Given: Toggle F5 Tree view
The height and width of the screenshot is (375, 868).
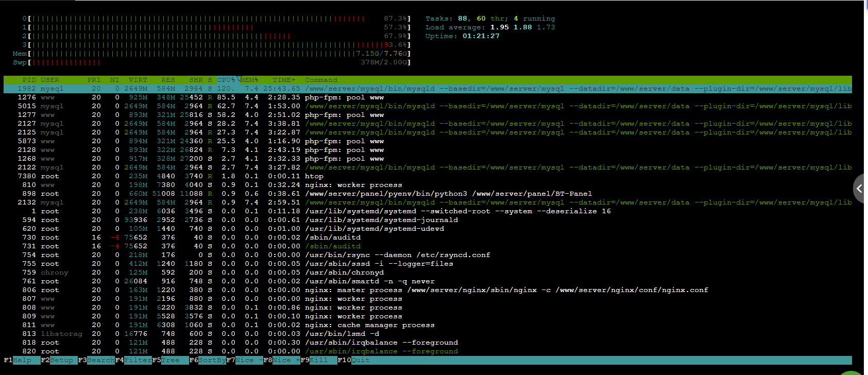Looking at the screenshot, I should 171,360.
